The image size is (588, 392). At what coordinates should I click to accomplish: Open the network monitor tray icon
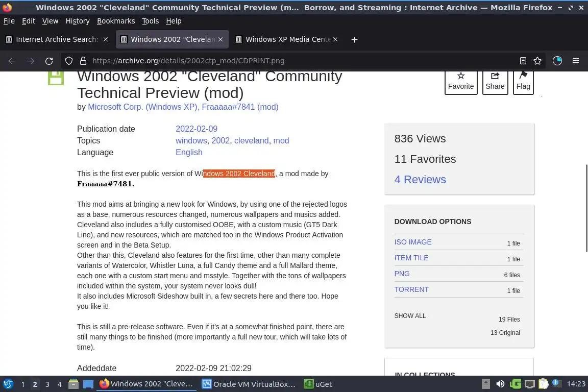[x=529, y=384]
